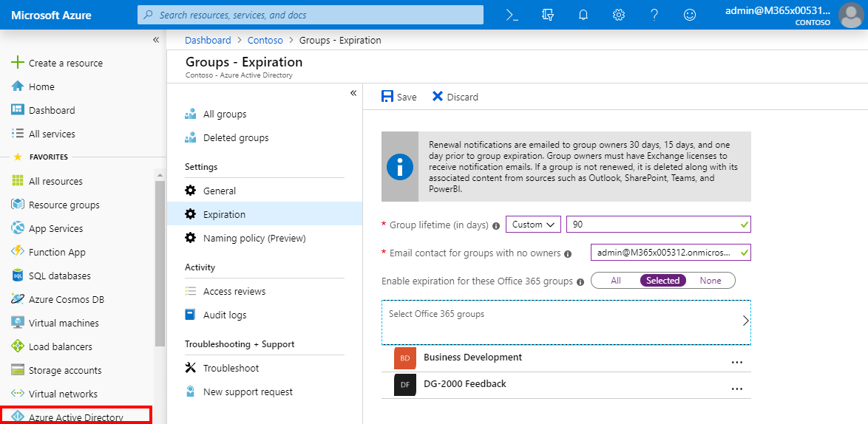Click the help question mark icon

tap(654, 15)
